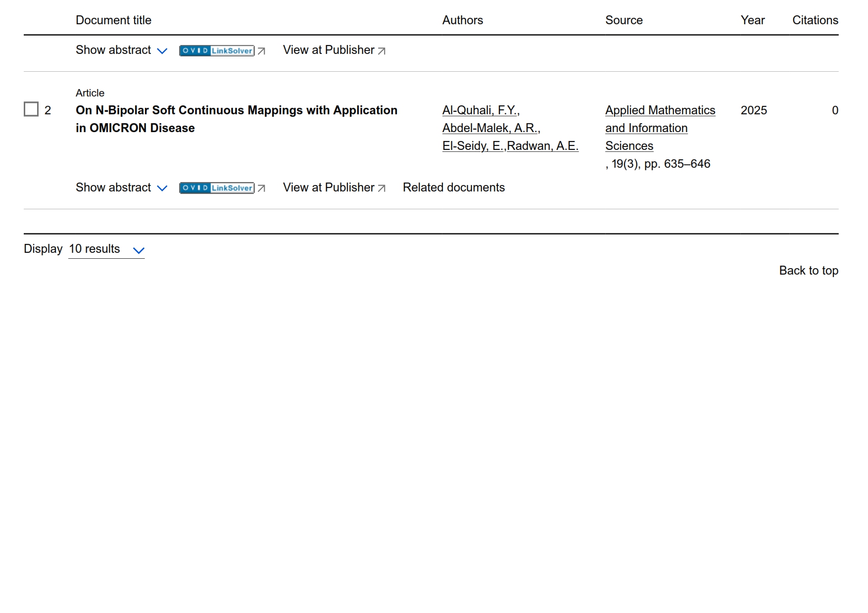Tick the checkbox for result 2
Viewport: 868px width, 613px height.
click(31, 109)
